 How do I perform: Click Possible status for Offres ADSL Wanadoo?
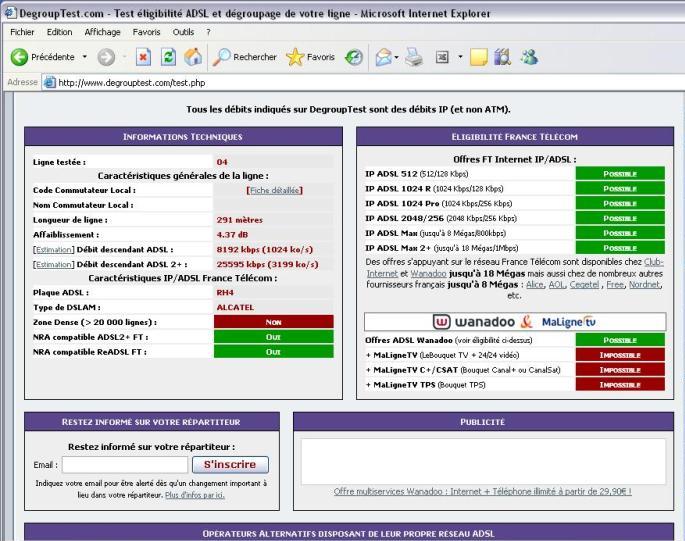[x=620, y=340]
